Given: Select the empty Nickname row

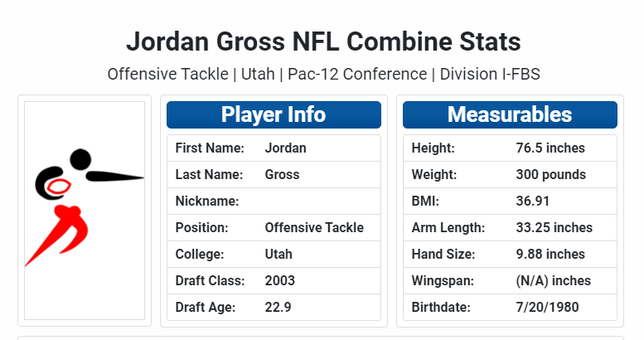Looking at the screenshot, I should pyautogui.click(x=274, y=201).
